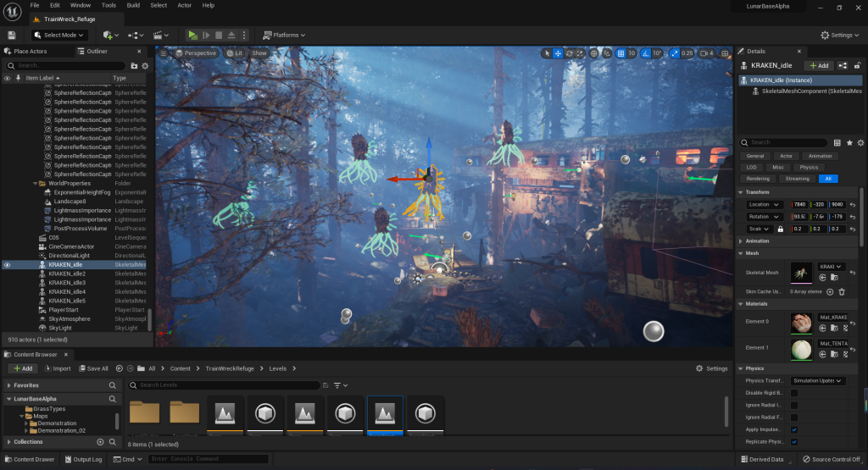The image size is (868, 470).
Task: Select the translate (move) gizmo tool
Action: coord(559,53)
